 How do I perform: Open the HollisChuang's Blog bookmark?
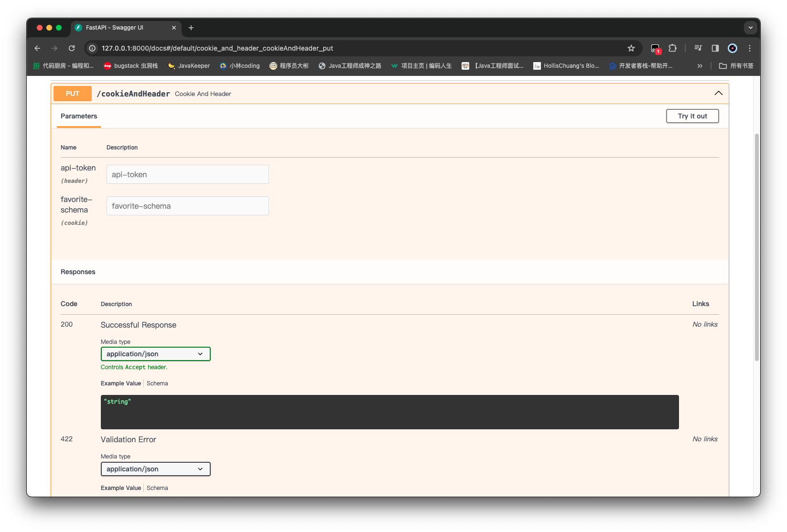click(566, 66)
